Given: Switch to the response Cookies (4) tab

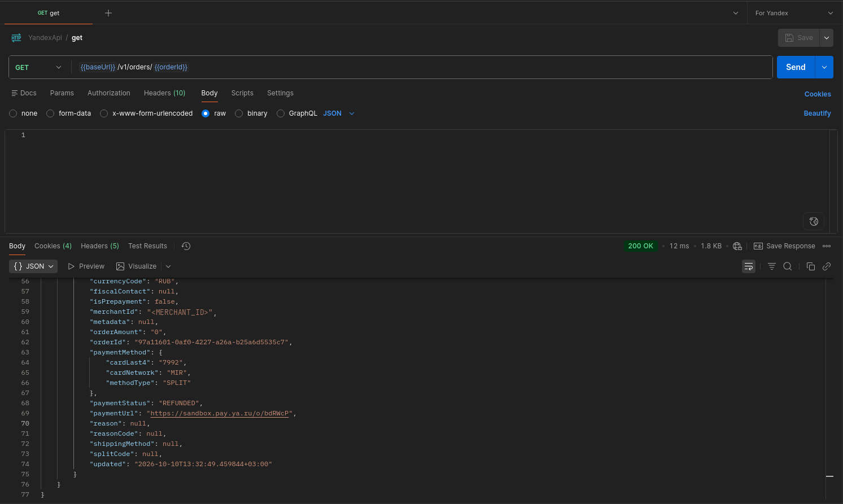Looking at the screenshot, I should 53,246.
